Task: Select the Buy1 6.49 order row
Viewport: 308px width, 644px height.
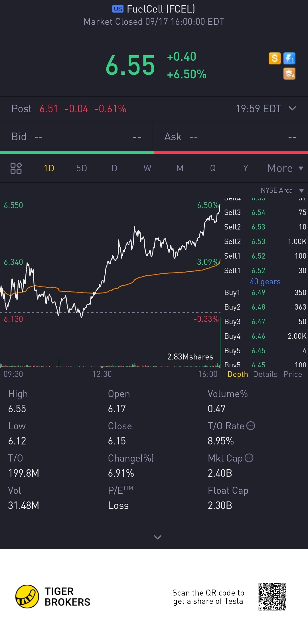Action: click(x=265, y=292)
